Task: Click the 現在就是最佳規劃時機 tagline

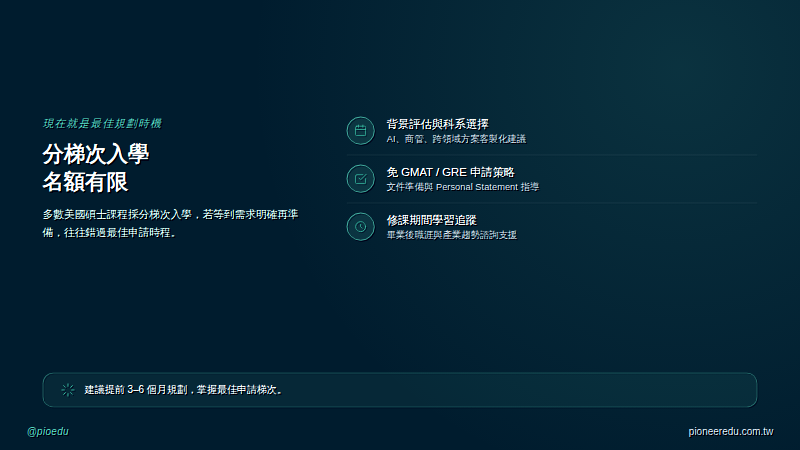Action: click(102, 123)
